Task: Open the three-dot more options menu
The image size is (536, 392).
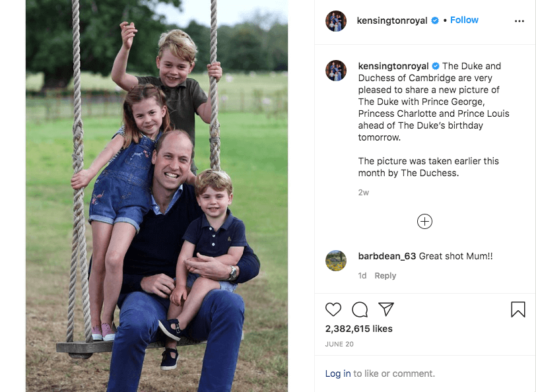Action: [x=519, y=21]
